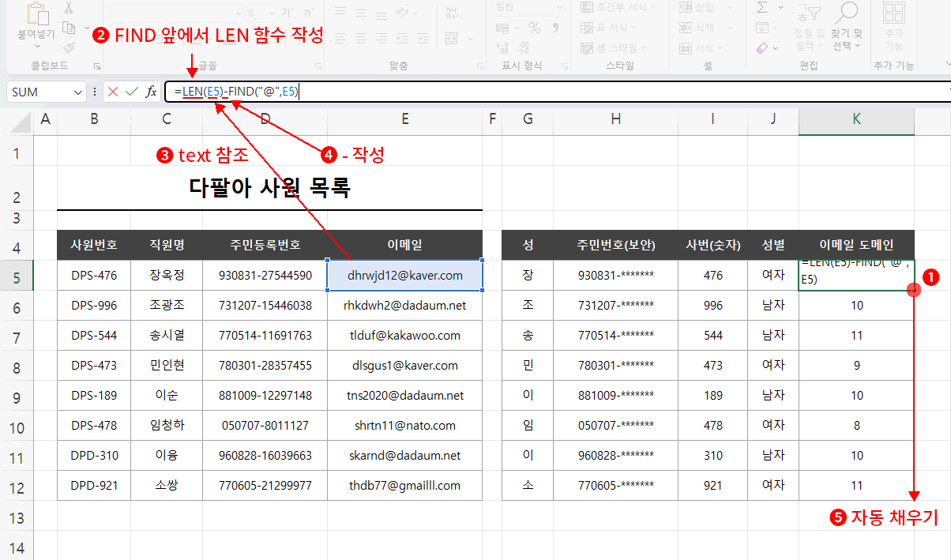Screen dimensions: 951x560
Task: Select row 8 header
Action: pyautogui.click(x=17, y=366)
